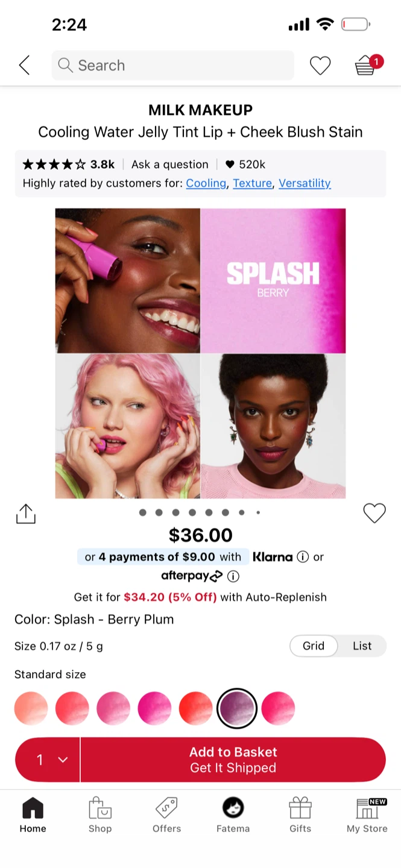401x868 pixels.
Task: Go to the Shop tab
Action: (100, 815)
